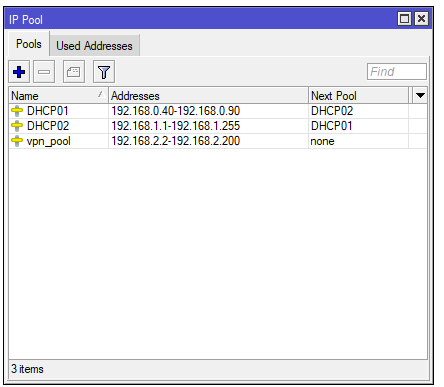Click Next Pool value DHCP01 in second row
This screenshot has height=387, width=444.
[332, 126]
